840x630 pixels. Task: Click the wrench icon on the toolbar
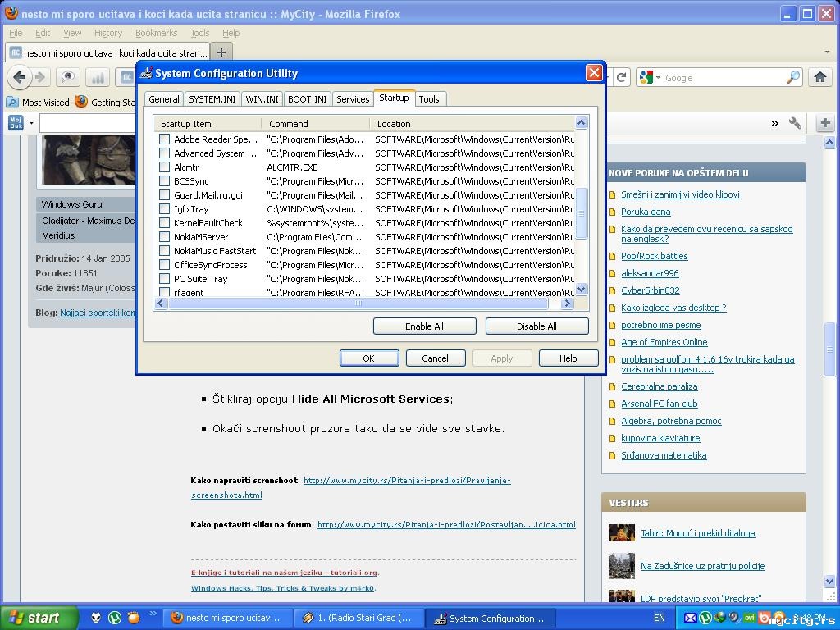(x=795, y=123)
